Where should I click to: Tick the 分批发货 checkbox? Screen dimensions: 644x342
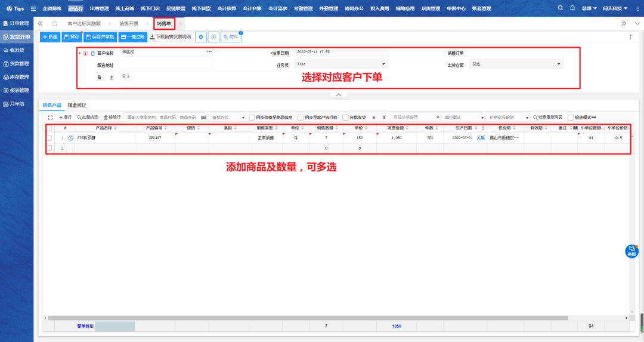346,118
